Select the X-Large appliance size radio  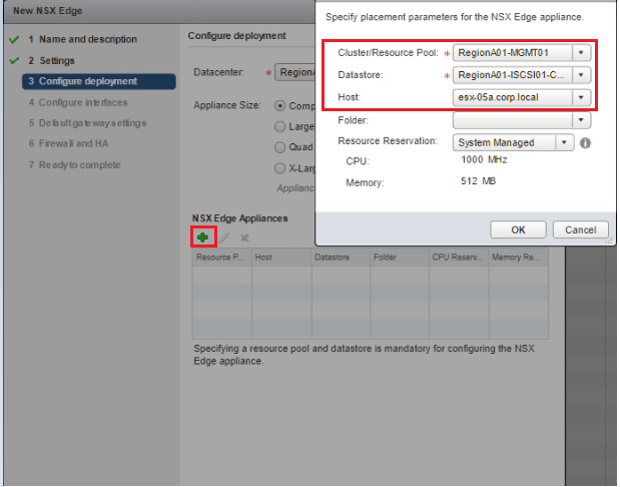[280, 168]
